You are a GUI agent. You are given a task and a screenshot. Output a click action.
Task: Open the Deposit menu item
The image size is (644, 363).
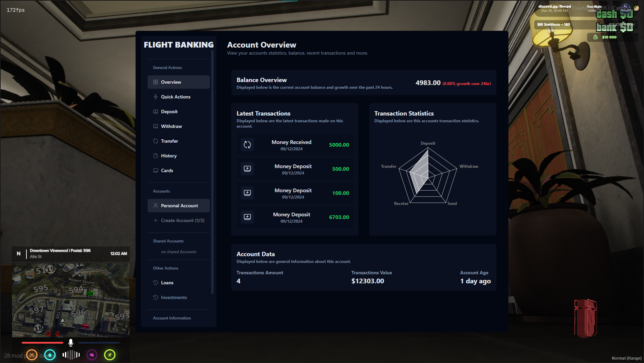[169, 112]
